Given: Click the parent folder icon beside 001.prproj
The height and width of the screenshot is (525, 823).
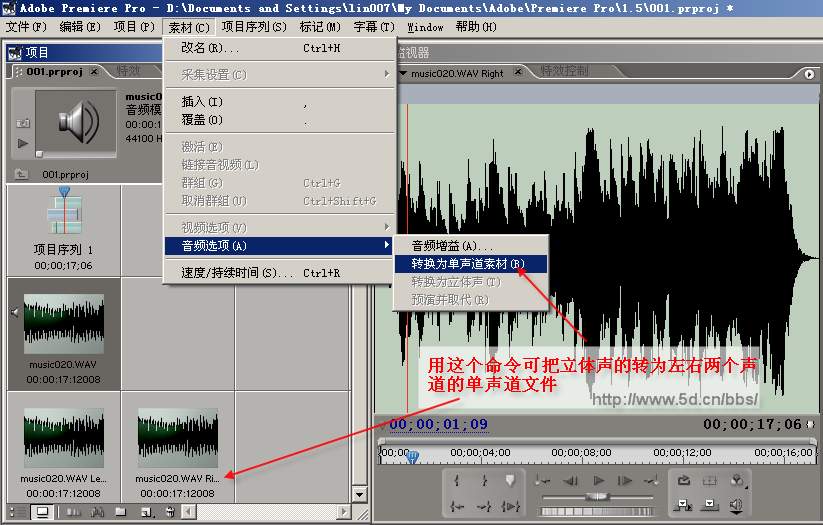Looking at the screenshot, I should coord(21,174).
